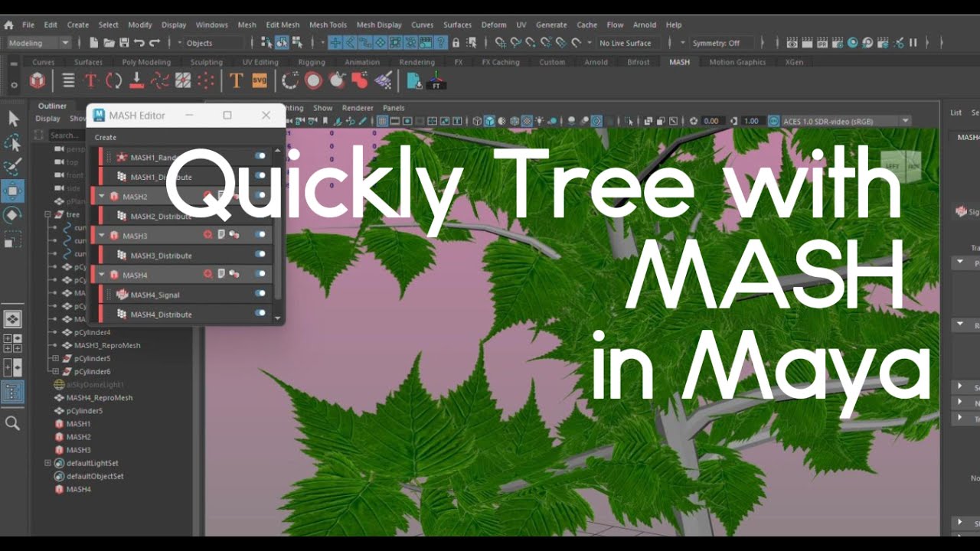This screenshot has width=980, height=551.
Task: Open the ACES 1.0 SDR-video view transform dropdown
Action: (x=845, y=121)
